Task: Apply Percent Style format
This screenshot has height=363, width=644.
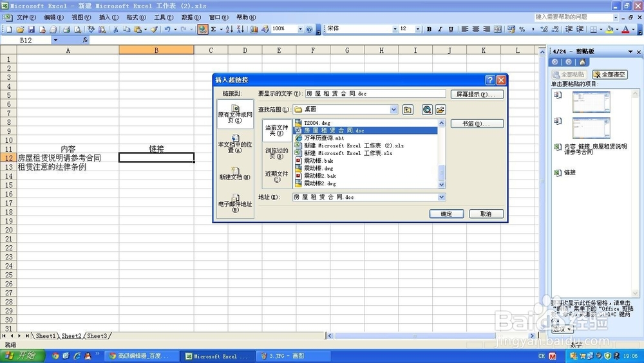Action: (x=522, y=29)
